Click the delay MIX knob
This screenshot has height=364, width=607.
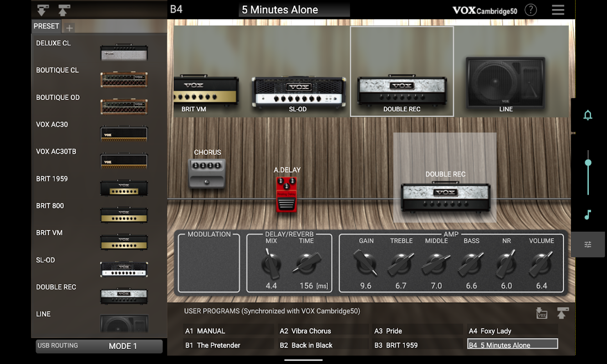click(272, 264)
